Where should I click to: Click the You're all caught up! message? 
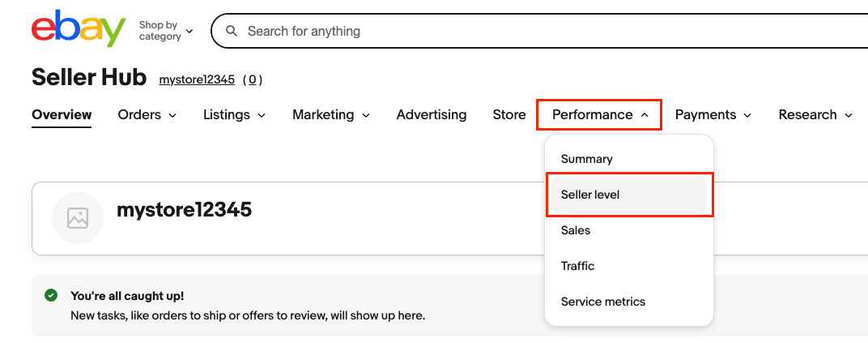tap(127, 296)
